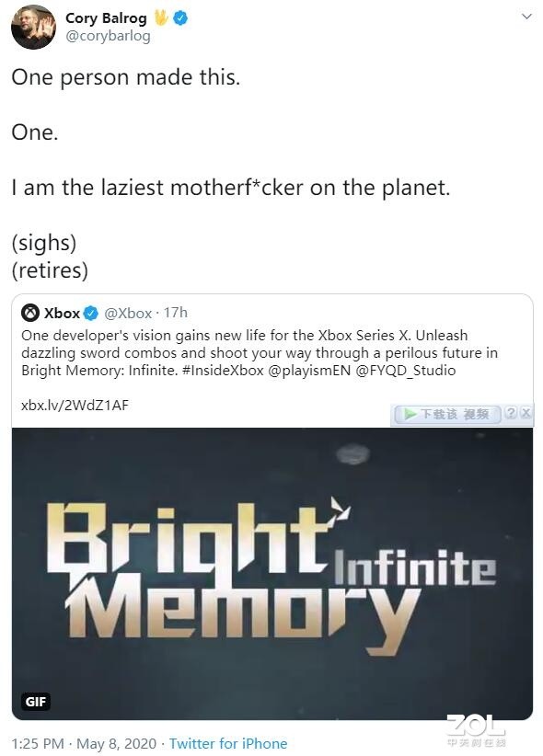Click the hand emoji beside Cory Balrog
Image resolution: width=543 pixels, height=756 pixels.
pos(161,18)
